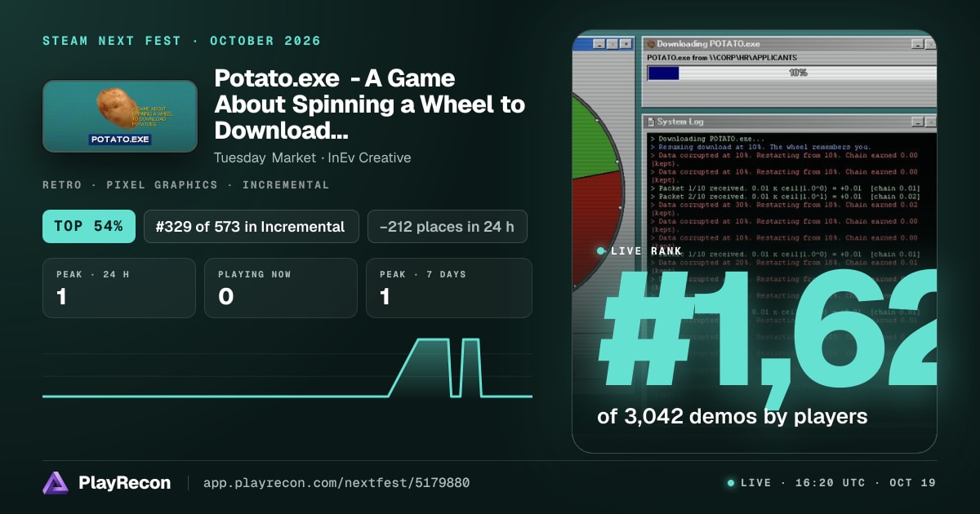
Task: Open the Peak 7 Days stat card
Action: coord(449,288)
